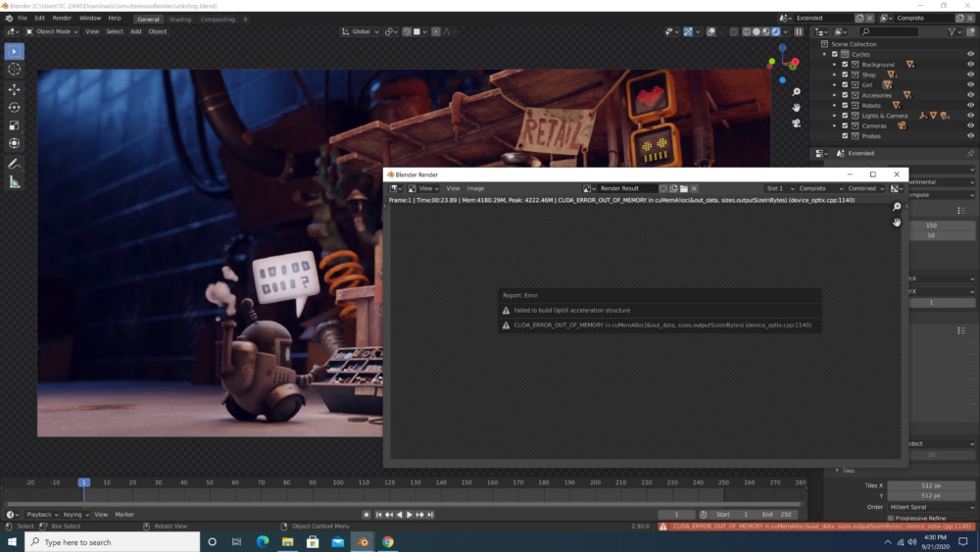
Task: Open the Image menu in render window
Action: point(475,188)
